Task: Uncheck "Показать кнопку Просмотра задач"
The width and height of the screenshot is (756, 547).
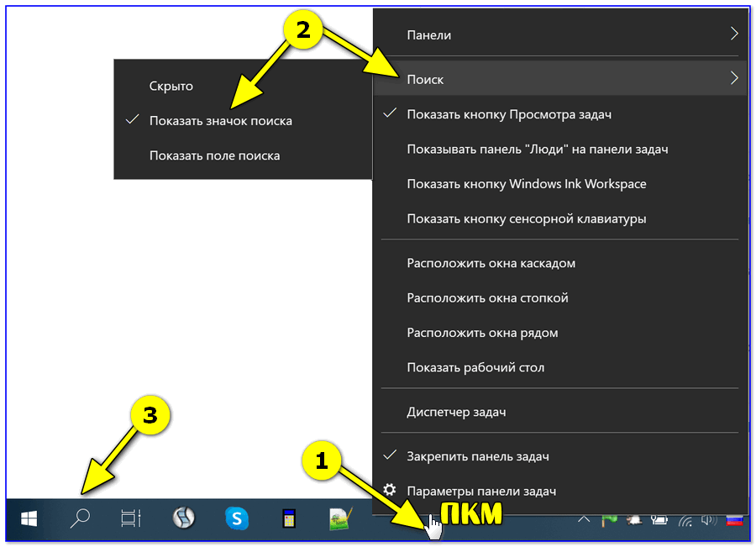Action: [509, 114]
